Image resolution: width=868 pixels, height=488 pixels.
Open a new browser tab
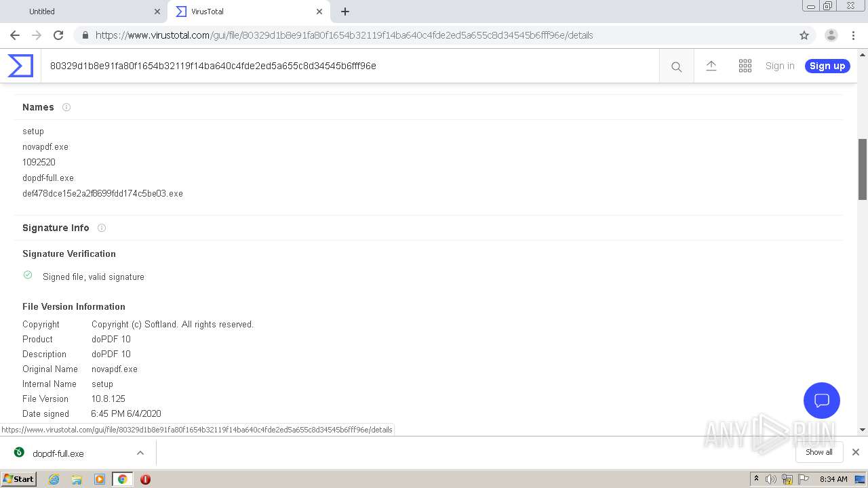345,12
